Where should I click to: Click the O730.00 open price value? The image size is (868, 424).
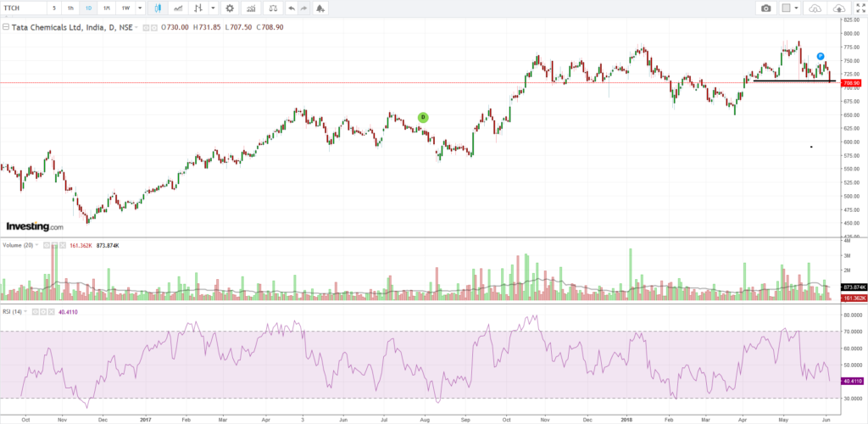pos(175,27)
